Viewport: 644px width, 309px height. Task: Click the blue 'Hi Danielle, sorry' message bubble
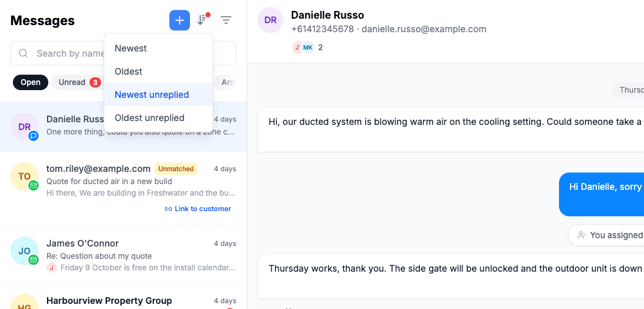click(601, 194)
